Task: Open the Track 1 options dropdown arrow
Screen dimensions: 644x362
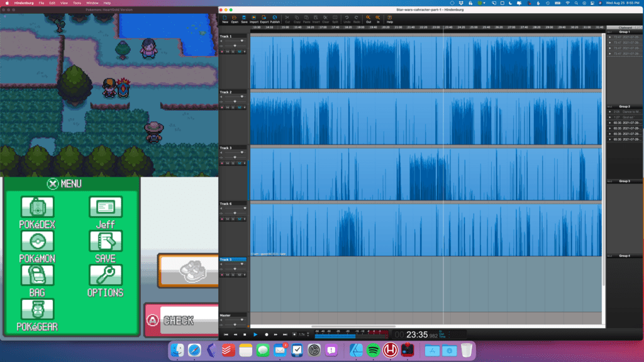Action: click(x=244, y=52)
